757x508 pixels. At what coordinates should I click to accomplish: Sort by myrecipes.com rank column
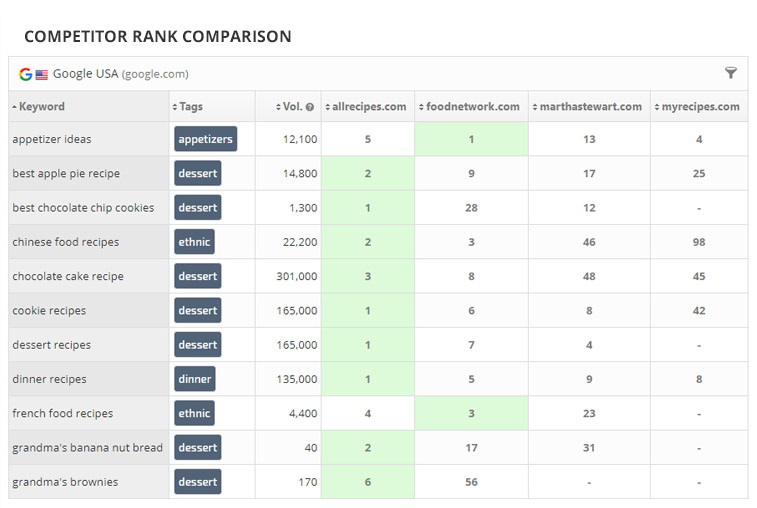tap(699, 107)
